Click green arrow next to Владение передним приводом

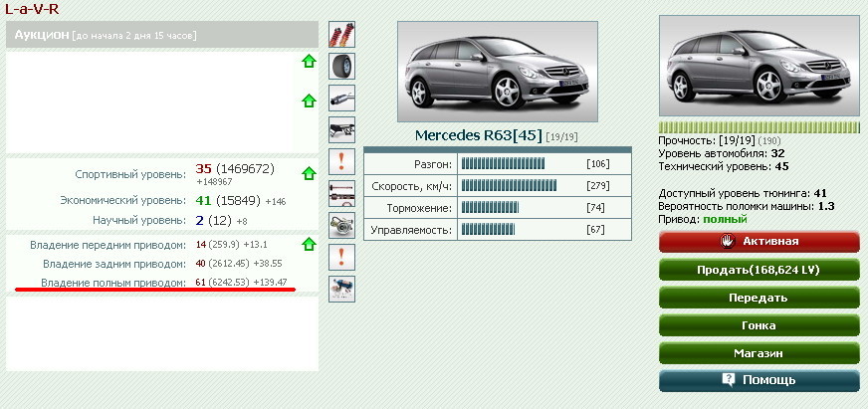309,244
